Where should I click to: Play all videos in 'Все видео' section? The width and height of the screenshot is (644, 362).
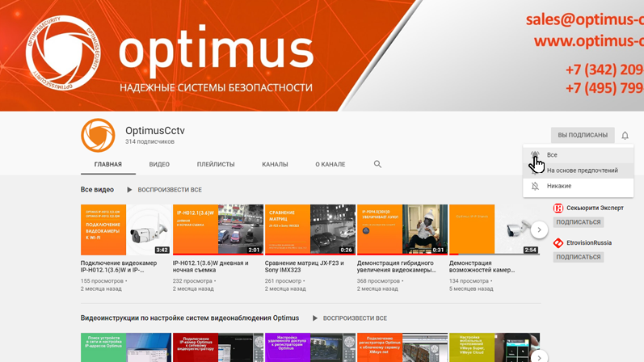point(164,190)
